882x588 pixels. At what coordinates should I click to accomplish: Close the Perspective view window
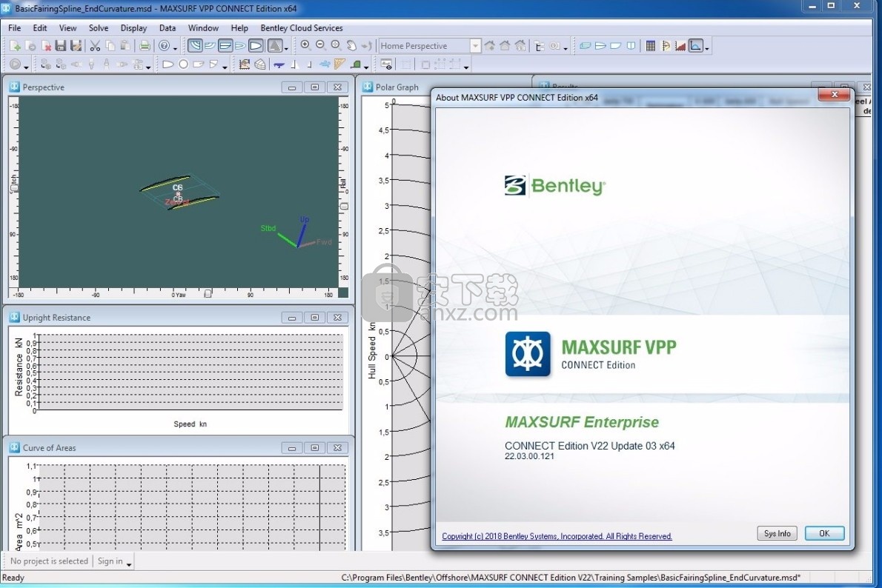point(337,87)
